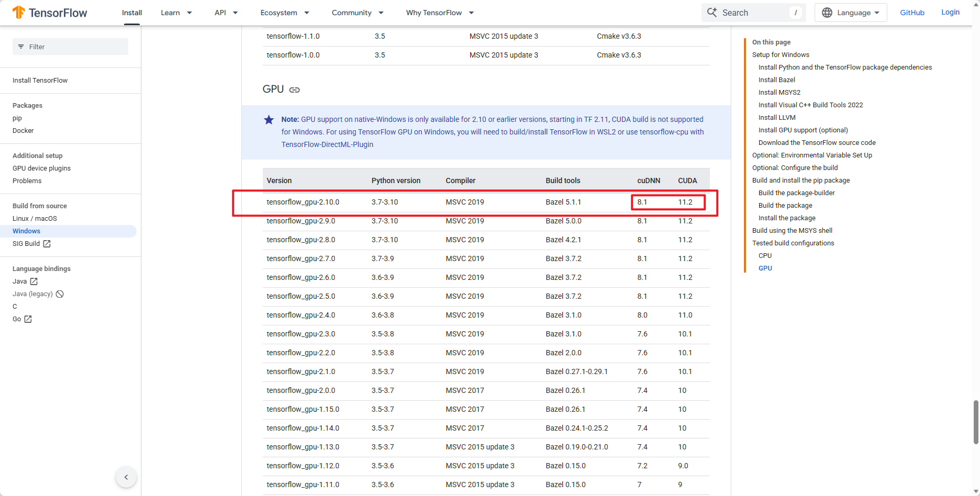
Task: Click tensorflow_gpu-1.11.0 cell
Action: pyautogui.click(x=303, y=484)
